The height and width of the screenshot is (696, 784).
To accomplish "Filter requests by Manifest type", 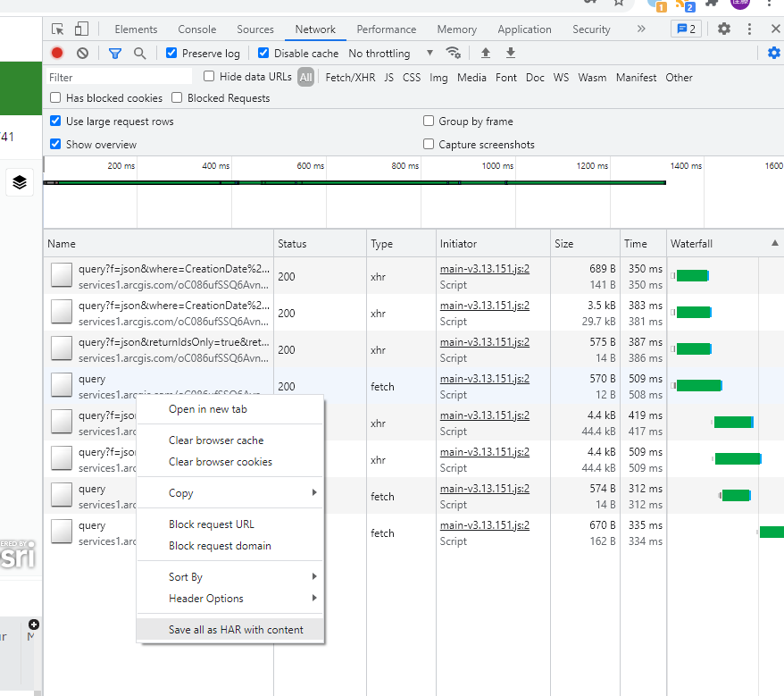I will point(636,78).
